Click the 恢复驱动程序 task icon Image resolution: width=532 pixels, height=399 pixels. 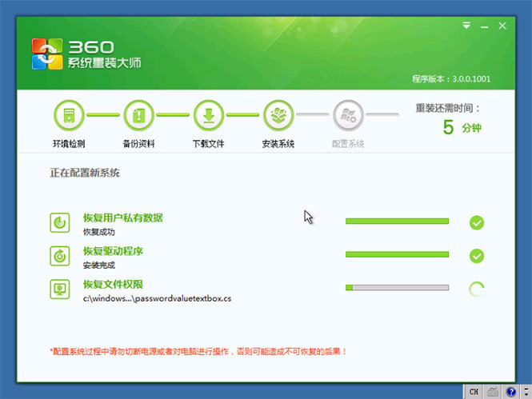coord(60,256)
